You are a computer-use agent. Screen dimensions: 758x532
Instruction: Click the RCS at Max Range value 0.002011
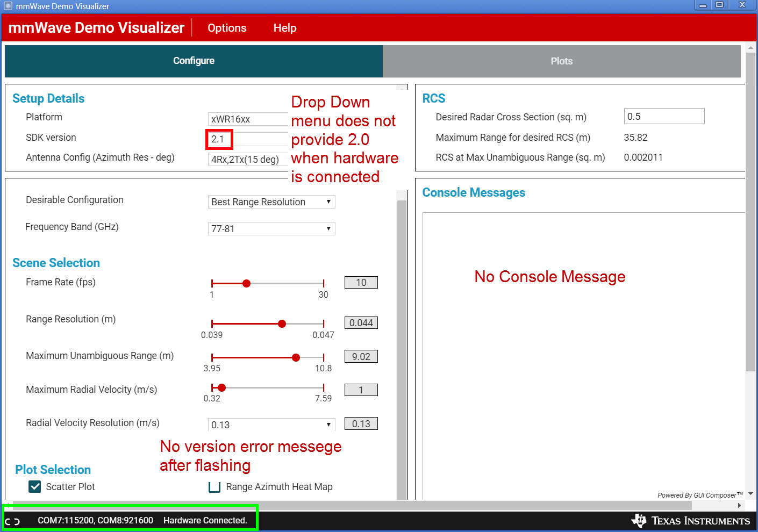(643, 157)
